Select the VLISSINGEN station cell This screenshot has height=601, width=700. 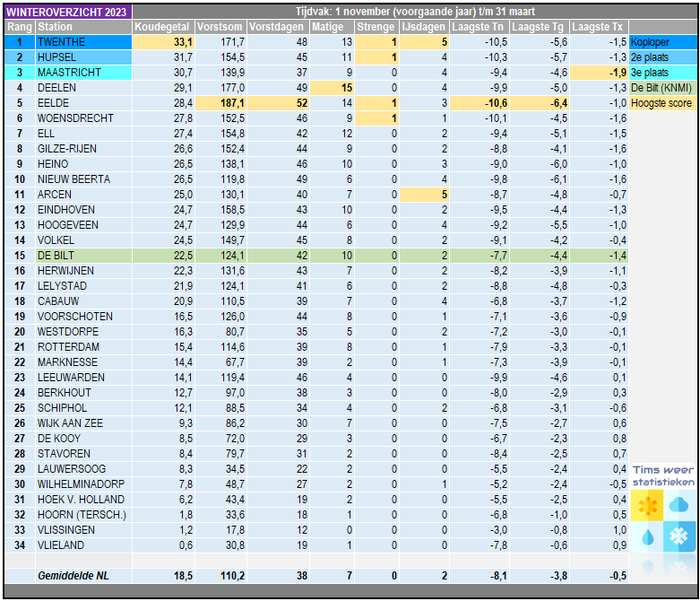[84, 530]
